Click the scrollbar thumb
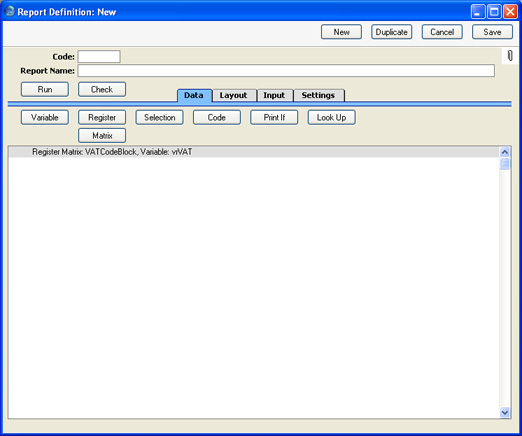The height and width of the screenshot is (436, 522). (x=505, y=164)
